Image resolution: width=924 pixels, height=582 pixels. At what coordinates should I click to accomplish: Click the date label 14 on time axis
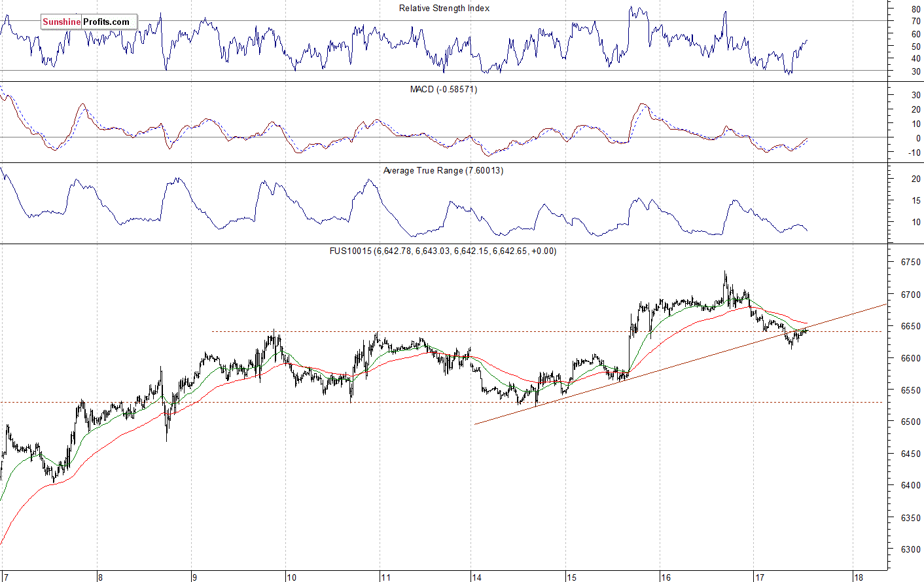pos(477,577)
